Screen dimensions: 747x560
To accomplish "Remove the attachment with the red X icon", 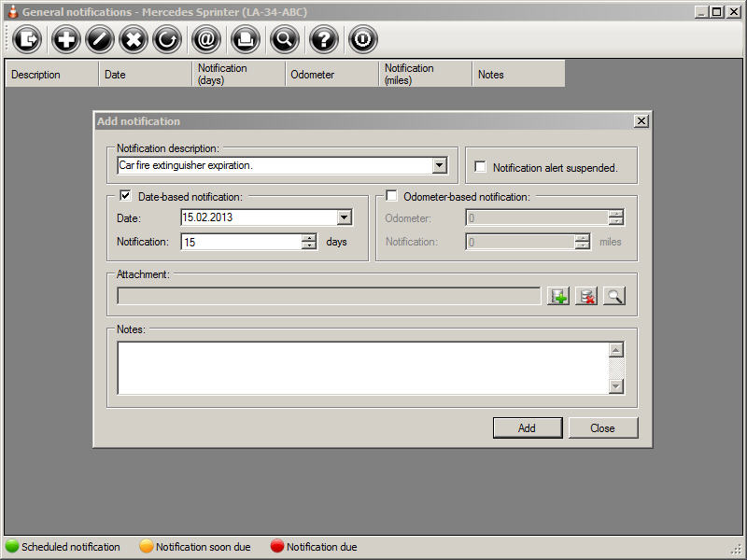I will [586, 297].
